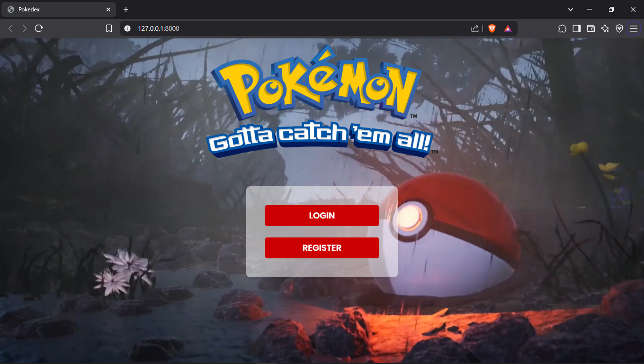
Task: Open the Brave Rewards triangle icon
Action: point(508,28)
